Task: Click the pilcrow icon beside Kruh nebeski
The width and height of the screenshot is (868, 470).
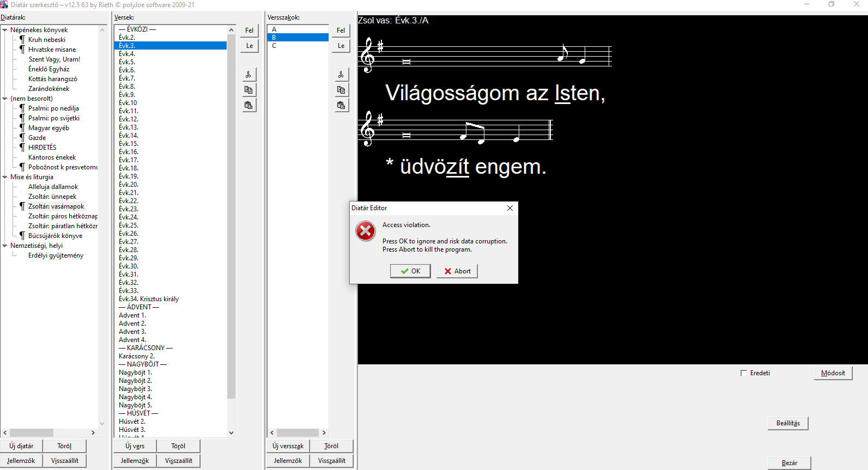Action: [x=22, y=40]
